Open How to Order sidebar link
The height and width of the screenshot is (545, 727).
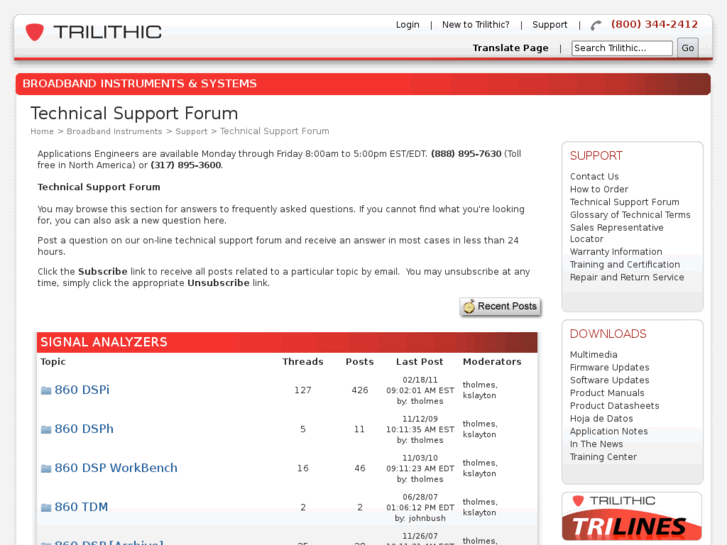click(x=599, y=189)
